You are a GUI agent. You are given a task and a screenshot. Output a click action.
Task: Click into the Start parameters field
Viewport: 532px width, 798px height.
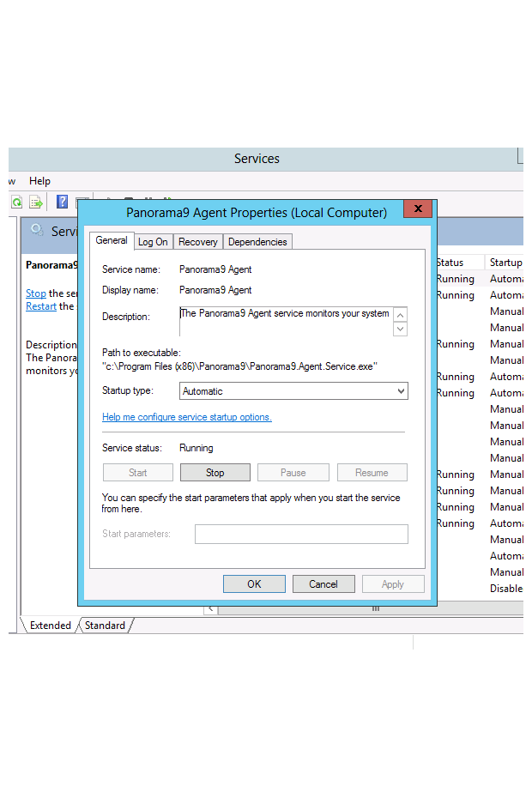301,535
